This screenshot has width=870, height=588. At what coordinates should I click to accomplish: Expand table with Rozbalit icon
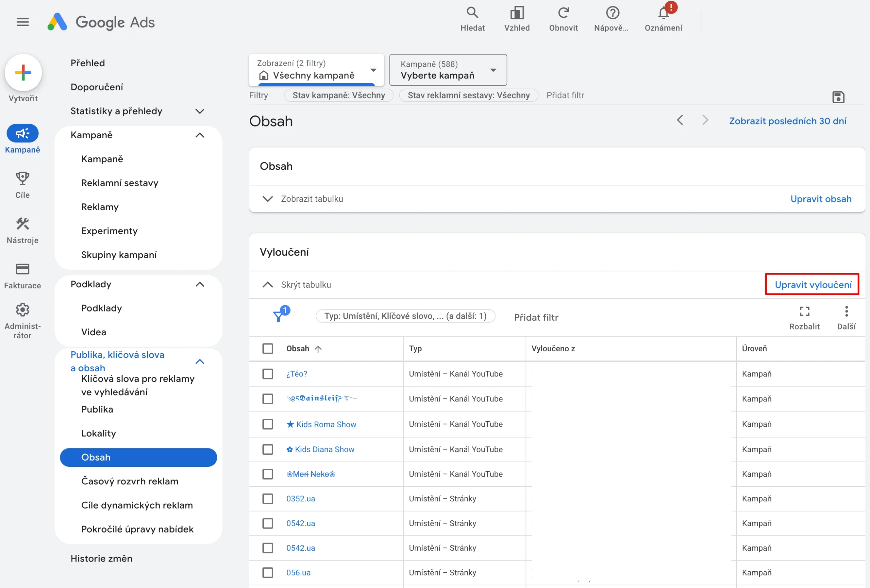[x=804, y=311]
